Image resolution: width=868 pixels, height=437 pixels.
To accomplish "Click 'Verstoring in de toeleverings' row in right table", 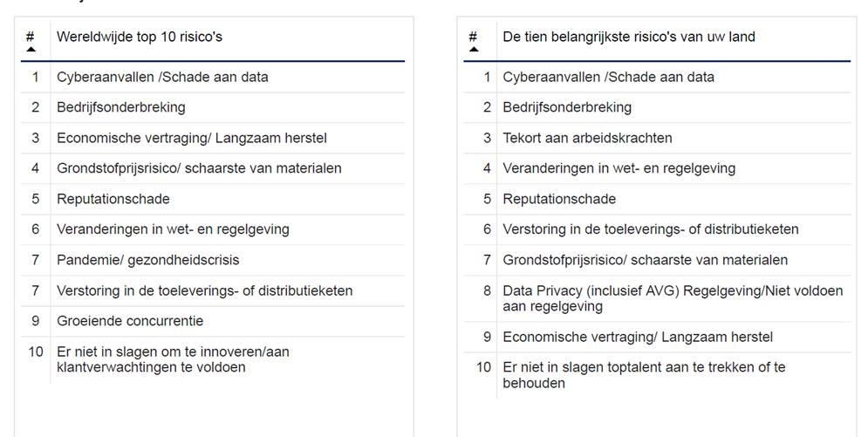I will [x=650, y=229].
